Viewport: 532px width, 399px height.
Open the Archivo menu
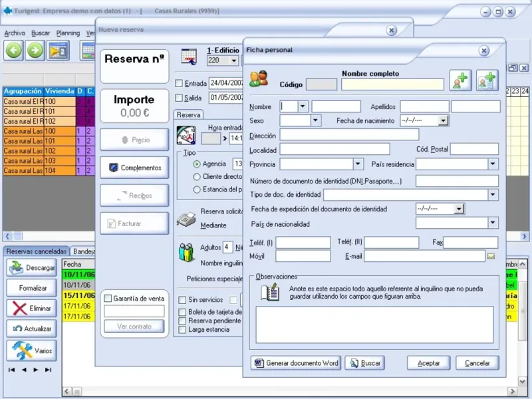(x=15, y=33)
